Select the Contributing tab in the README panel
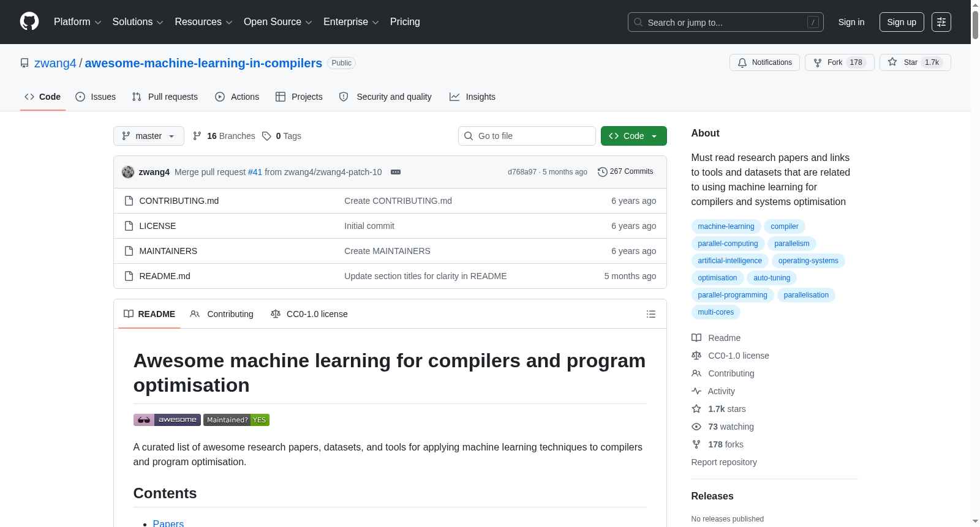 222,314
